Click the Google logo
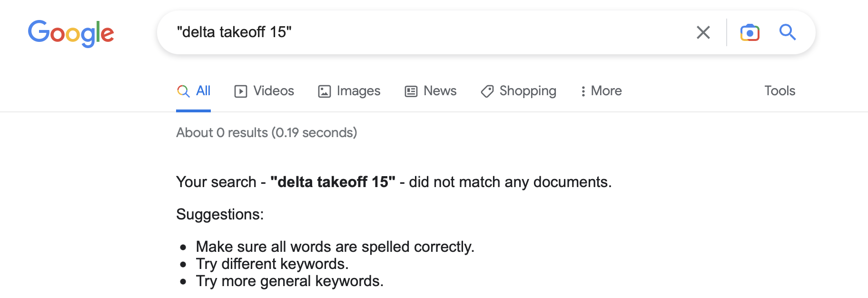The width and height of the screenshot is (868, 298). tap(71, 33)
